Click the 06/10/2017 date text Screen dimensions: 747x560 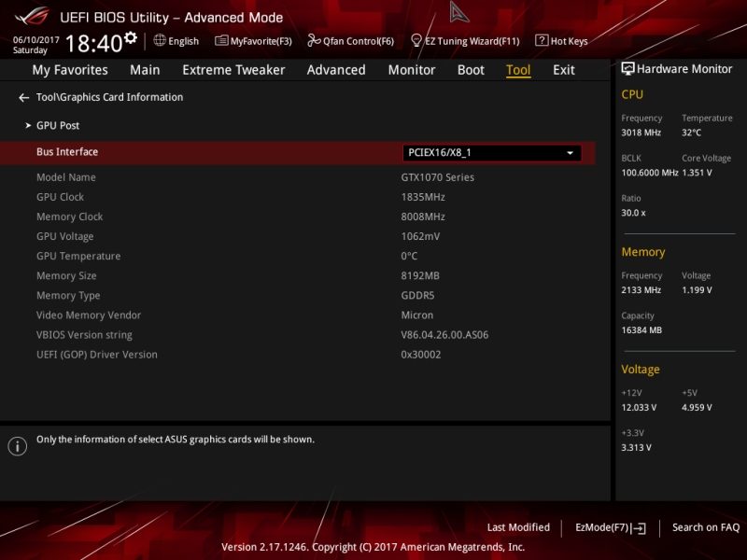(36, 40)
